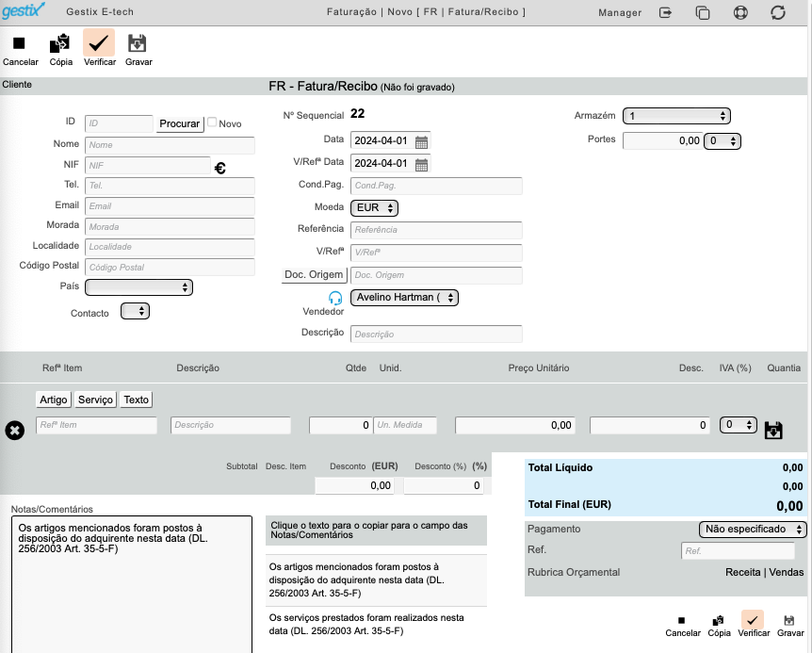Image resolution: width=812 pixels, height=653 pixels.
Task: Select the Artigo item type button
Action: click(x=54, y=400)
